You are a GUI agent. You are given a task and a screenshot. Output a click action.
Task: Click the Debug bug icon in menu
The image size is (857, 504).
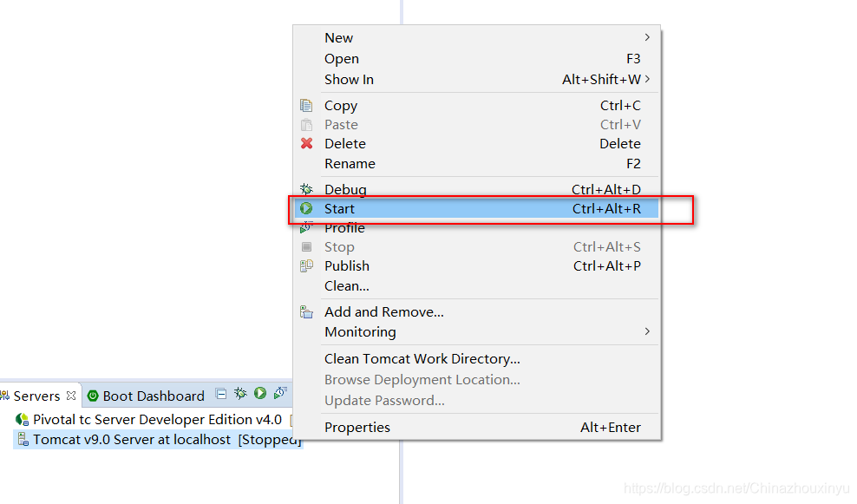(306, 189)
